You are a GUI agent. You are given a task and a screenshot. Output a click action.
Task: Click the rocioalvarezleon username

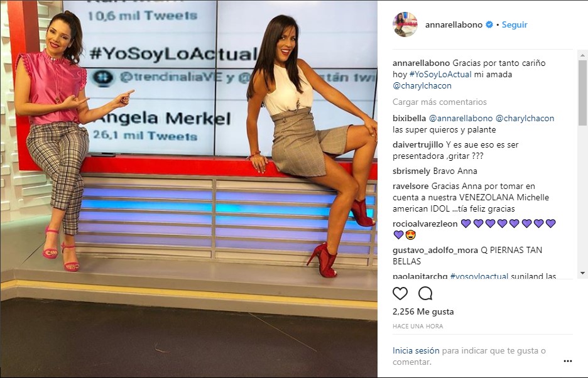(x=425, y=224)
